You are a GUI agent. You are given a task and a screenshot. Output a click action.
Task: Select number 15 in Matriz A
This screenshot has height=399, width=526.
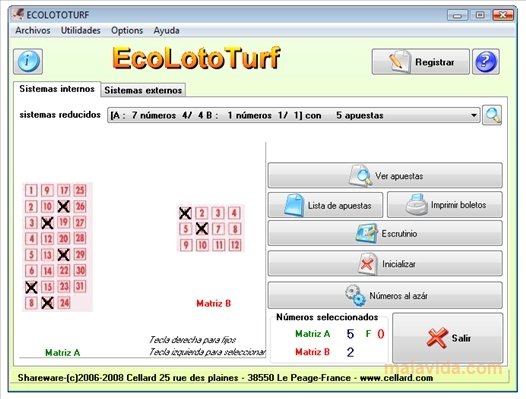tap(47, 287)
